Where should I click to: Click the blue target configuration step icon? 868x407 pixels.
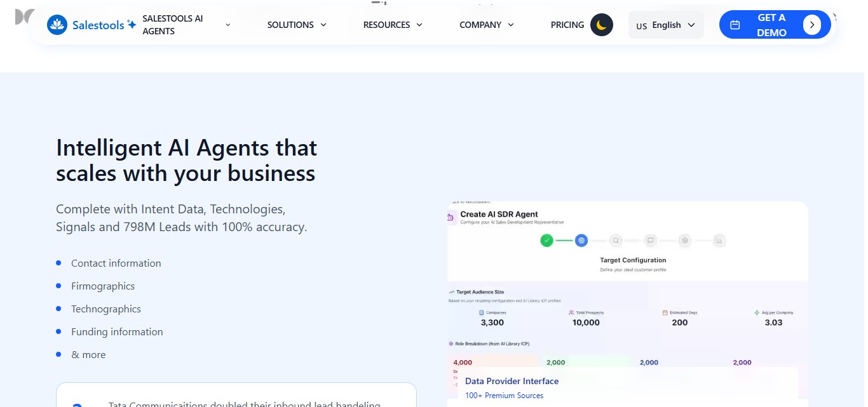tap(581, 240)
